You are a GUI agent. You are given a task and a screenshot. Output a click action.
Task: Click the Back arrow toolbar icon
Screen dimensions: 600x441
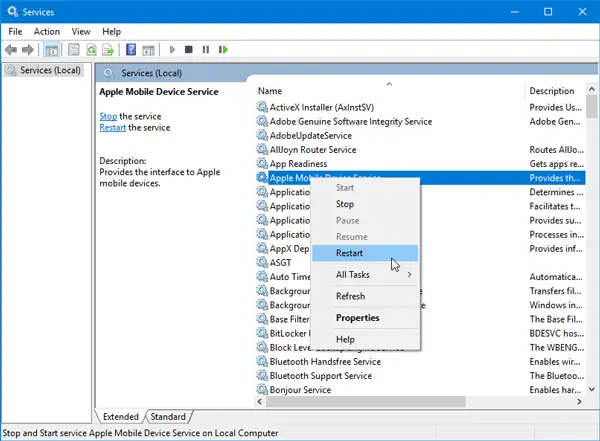tap(11, 50)
